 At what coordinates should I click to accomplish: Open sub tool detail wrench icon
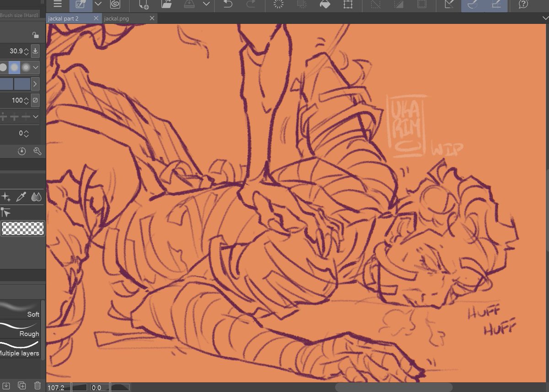38,151
